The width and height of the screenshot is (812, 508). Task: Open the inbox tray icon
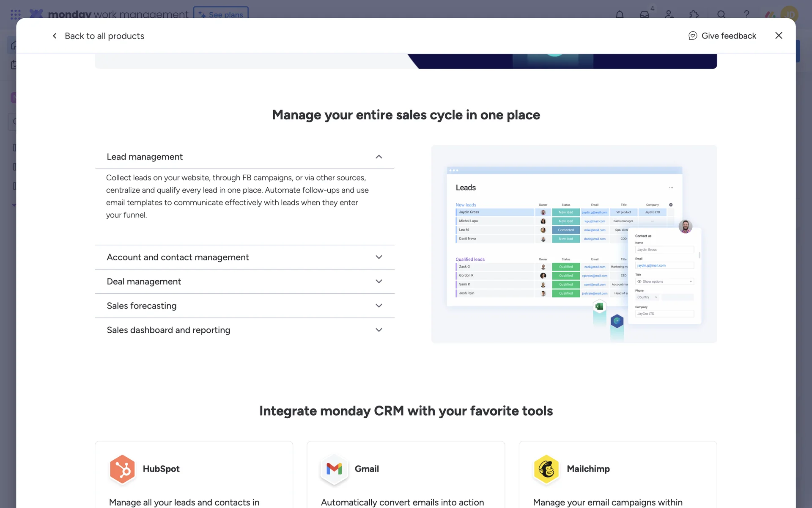(644, 14)
